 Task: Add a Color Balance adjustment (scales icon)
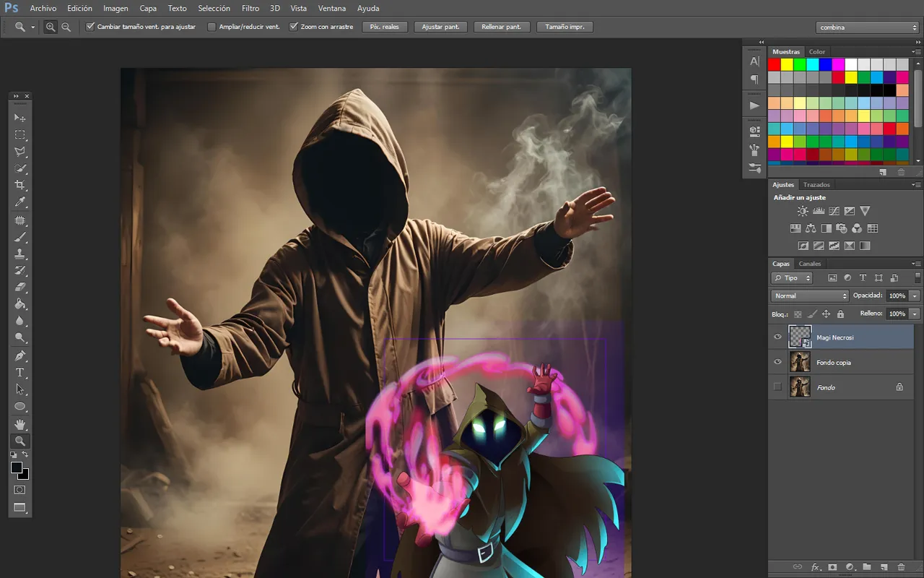click(811, 228)
